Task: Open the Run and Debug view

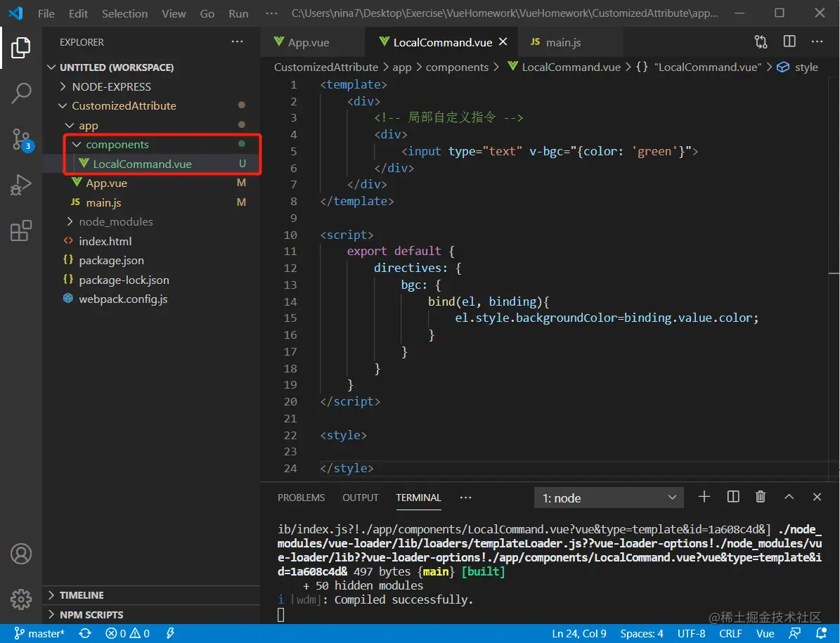Action: [21, 186]
